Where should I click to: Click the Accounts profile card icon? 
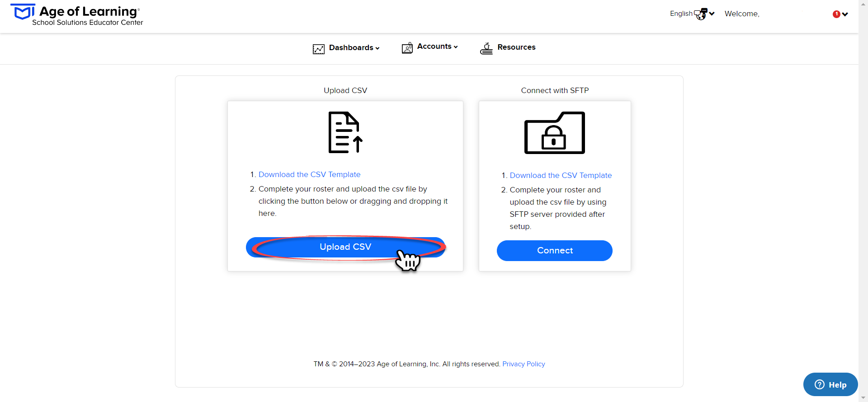click(x=407, y=47)
